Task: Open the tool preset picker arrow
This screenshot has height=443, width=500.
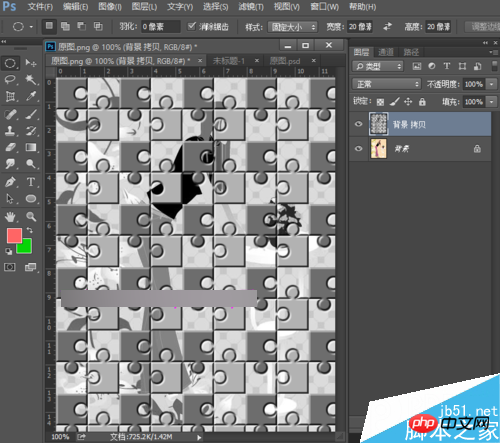Action: (x=31, y=27)
